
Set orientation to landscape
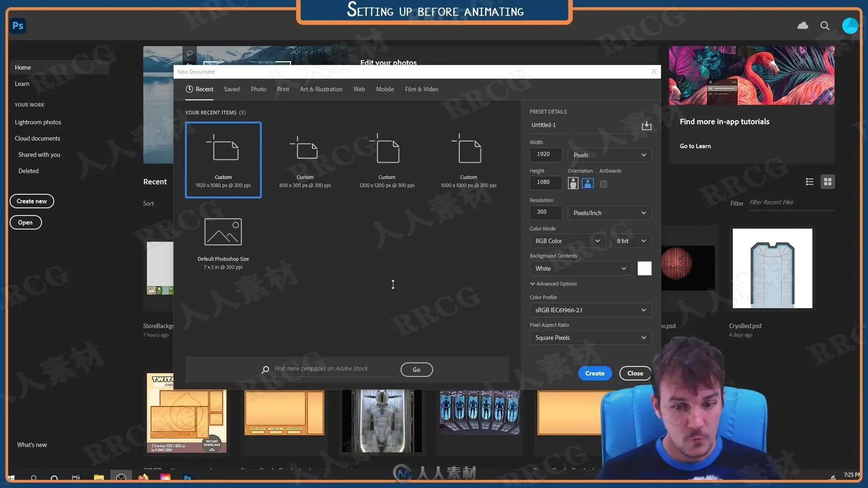(588, 183)
